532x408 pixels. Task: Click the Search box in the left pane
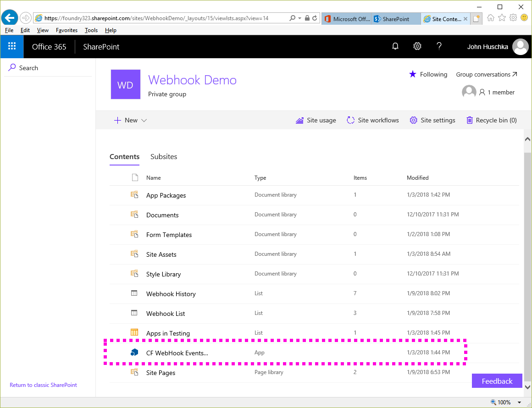coord(48,68)
